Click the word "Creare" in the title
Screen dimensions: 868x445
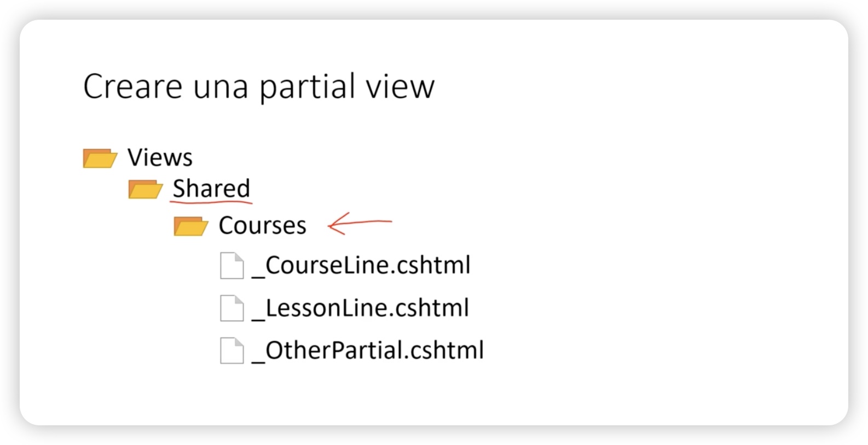[132, 86]
